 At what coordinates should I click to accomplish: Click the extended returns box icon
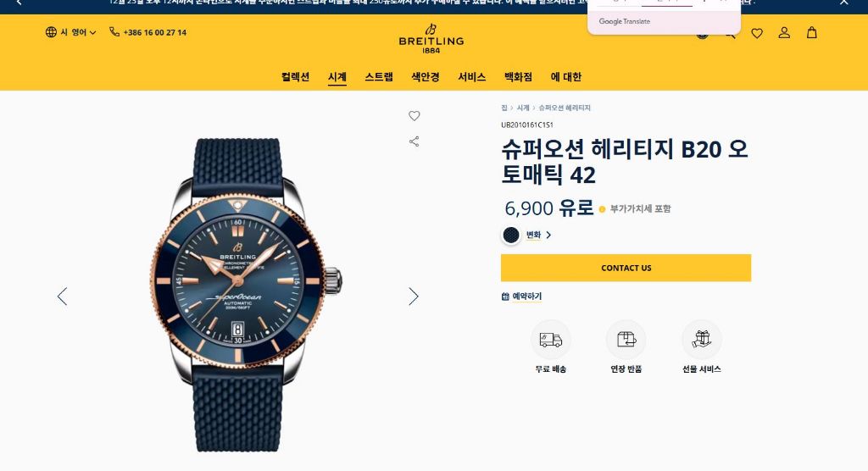(x=626, y=340)
